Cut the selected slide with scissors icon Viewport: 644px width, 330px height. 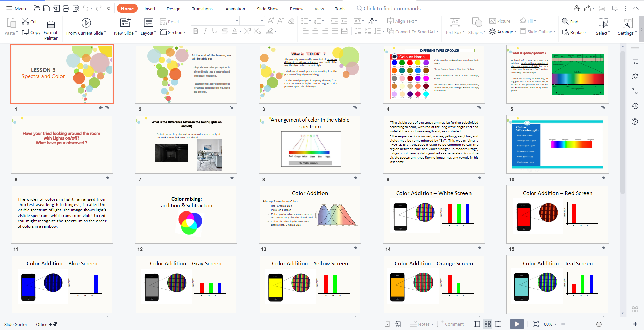(x=26, y=22)
